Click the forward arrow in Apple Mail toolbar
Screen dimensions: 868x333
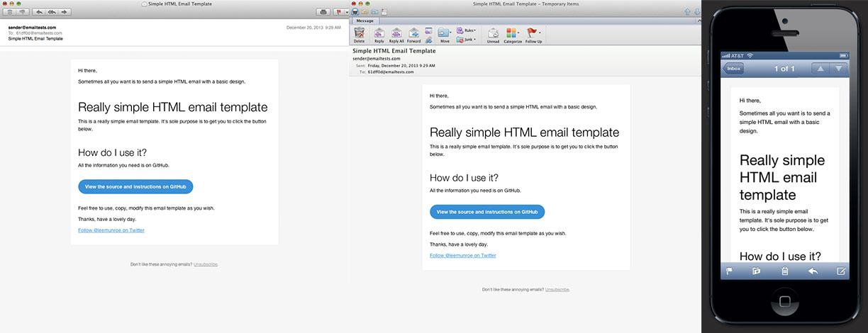coord(65,12)
